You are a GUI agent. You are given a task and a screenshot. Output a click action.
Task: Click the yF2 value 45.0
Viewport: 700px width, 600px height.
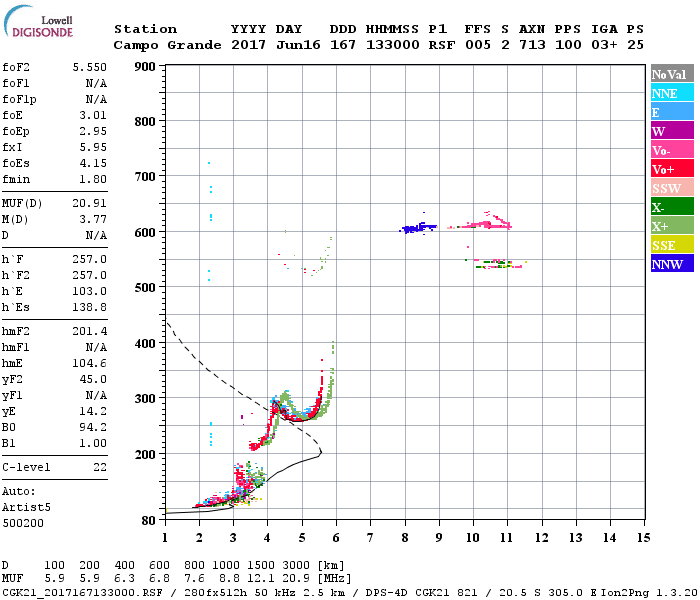93,379
